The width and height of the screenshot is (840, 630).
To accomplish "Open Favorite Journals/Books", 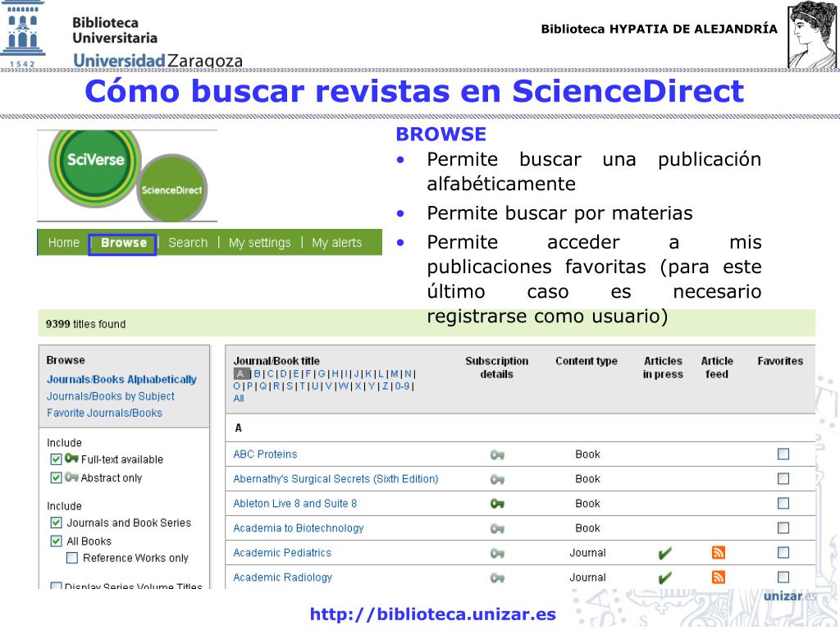I will [x=104, y=413].
